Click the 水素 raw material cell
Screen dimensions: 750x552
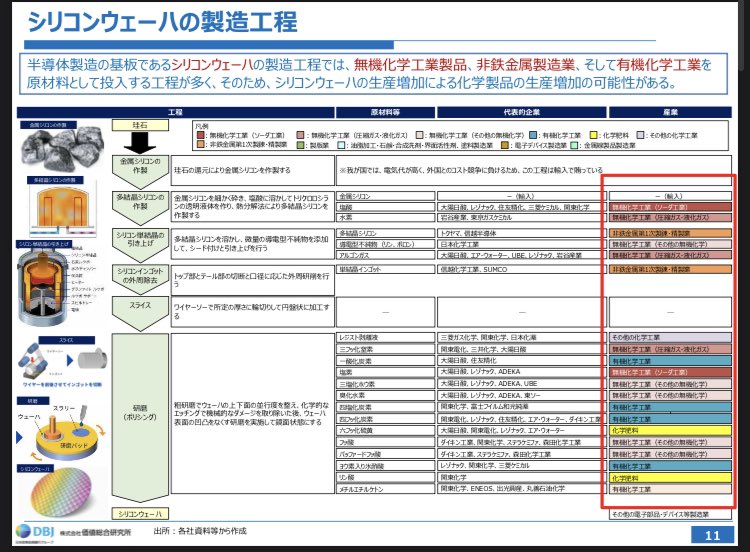[386, 218]
